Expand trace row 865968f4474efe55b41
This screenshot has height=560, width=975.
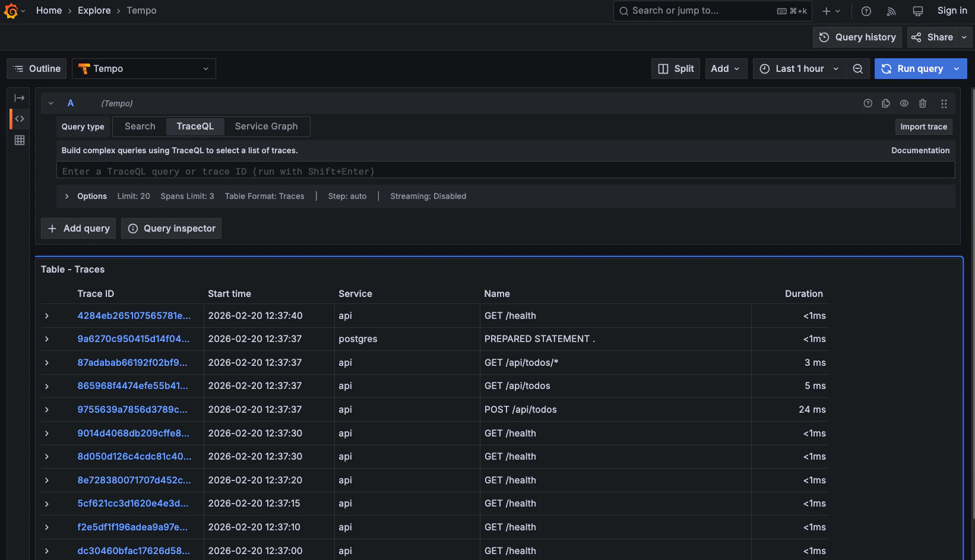point(47,386)
